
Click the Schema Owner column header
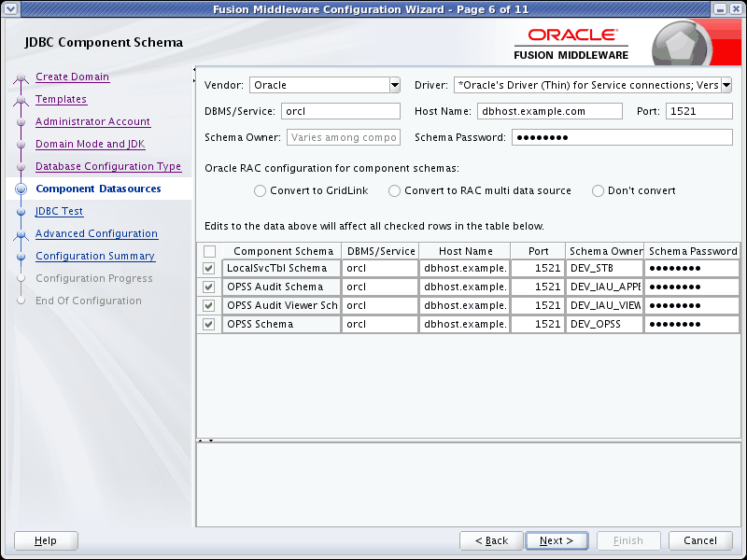pos(604,251)
